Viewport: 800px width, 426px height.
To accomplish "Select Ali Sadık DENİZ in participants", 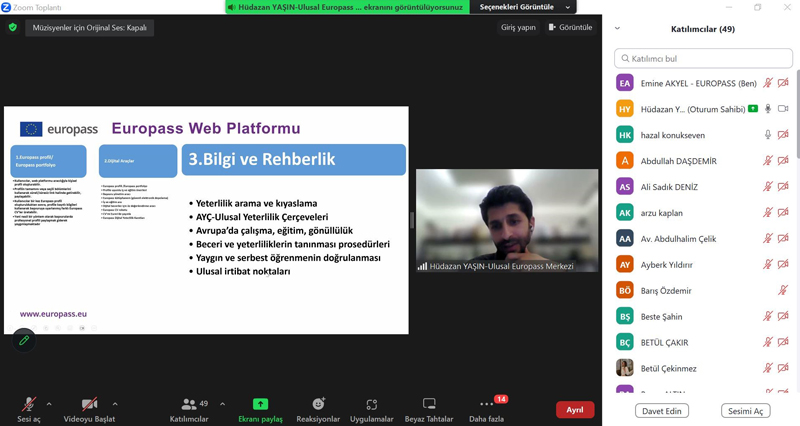I will coord(703,187).
